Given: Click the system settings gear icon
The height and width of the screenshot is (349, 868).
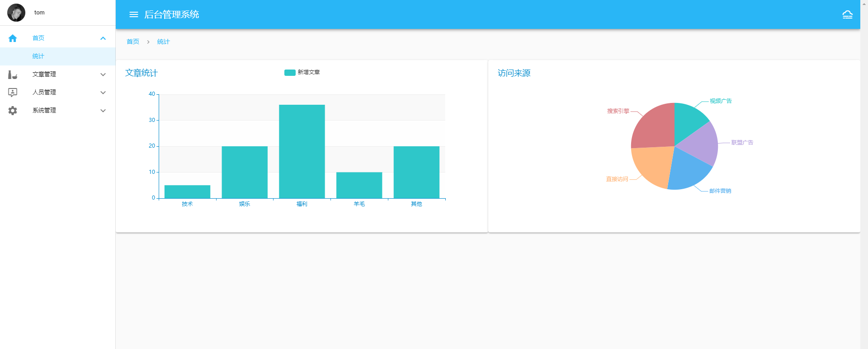Looking at the screenshot, I should point(13,111).
